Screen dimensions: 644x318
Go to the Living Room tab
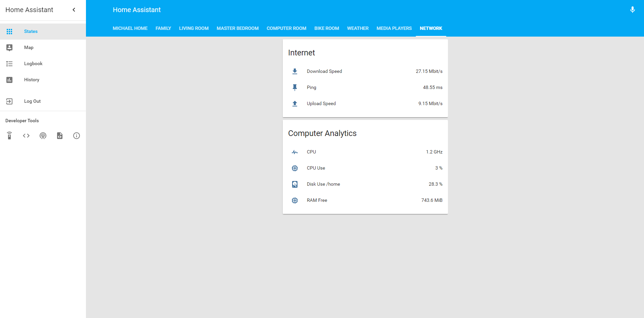point(194,29)
